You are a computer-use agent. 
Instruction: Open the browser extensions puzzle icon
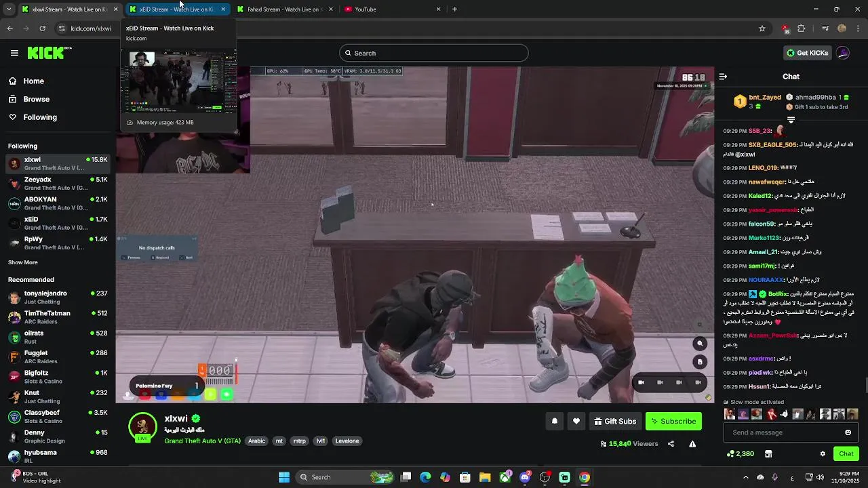802,28
